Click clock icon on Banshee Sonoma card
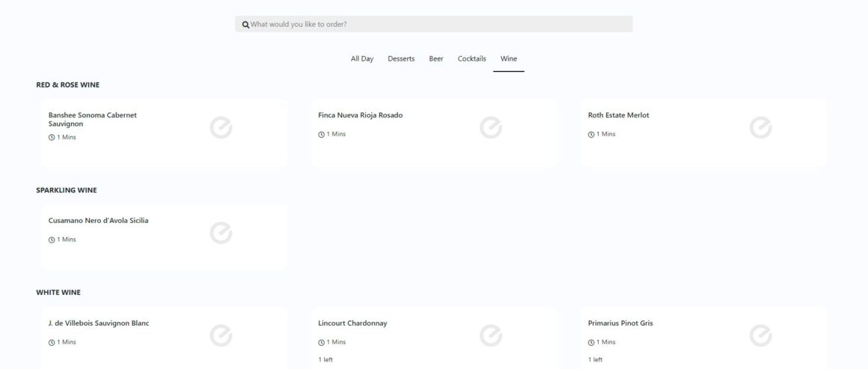 [x=52, y=138]
